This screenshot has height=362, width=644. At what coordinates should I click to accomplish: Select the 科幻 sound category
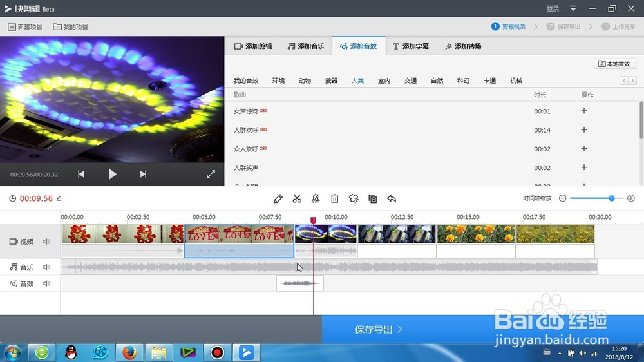463,81
